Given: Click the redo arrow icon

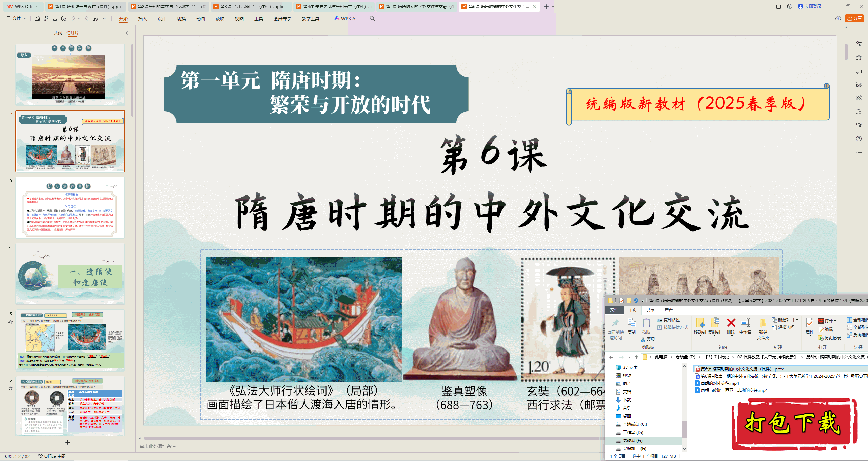Looking at the screenshot, I should click(87, 18).
